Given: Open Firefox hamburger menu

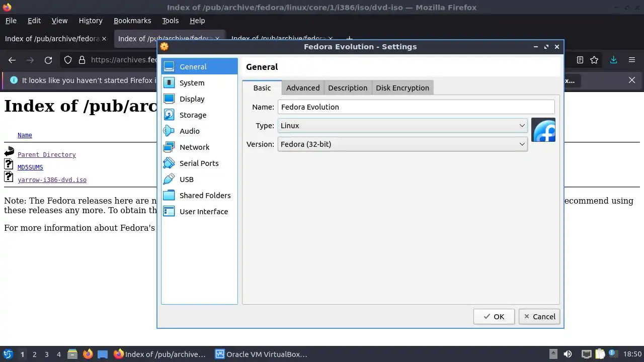Looking at the screenshot, I should 632,60.
